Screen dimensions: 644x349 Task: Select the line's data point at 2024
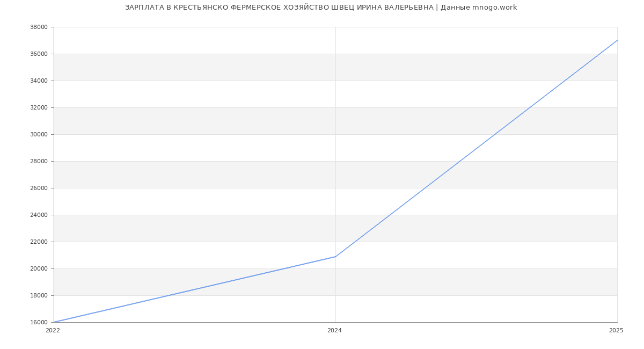[x=335, y=257]
